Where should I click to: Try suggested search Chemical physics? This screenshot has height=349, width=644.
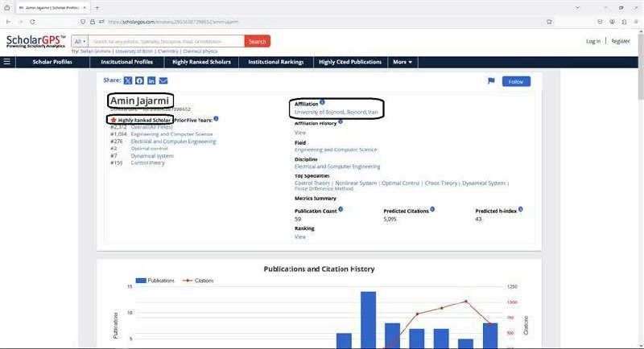point(200,51)
